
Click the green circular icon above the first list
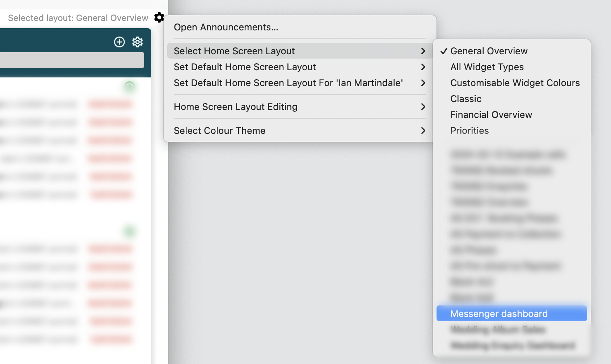(129, 87)
